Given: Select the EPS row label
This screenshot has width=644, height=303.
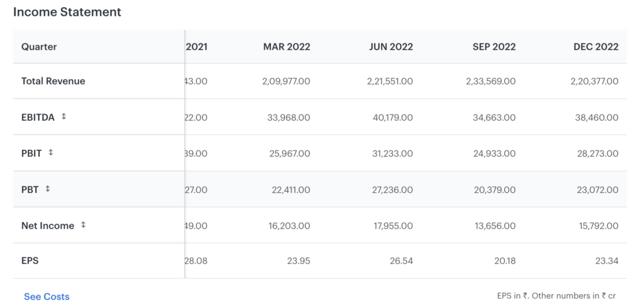Looking at the screenshot, I should point(30,261).
